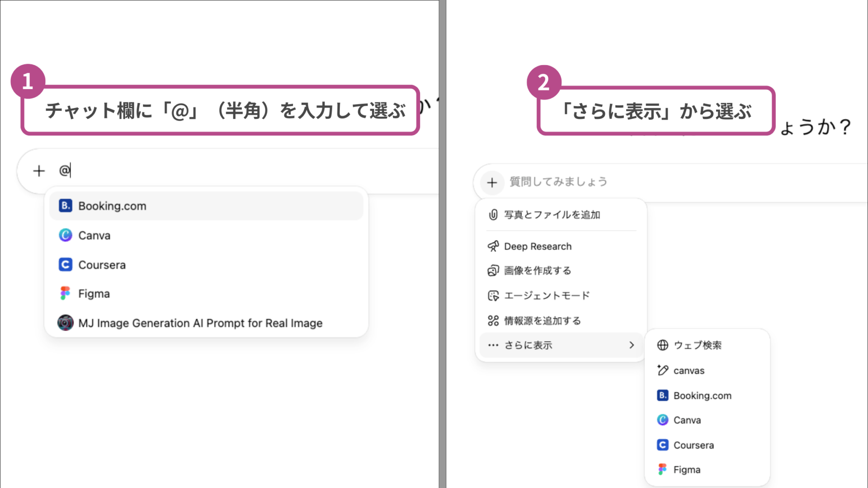Select 写真とファイルを追加
This screenshot has height=488, width=868.
coord(552,215)
